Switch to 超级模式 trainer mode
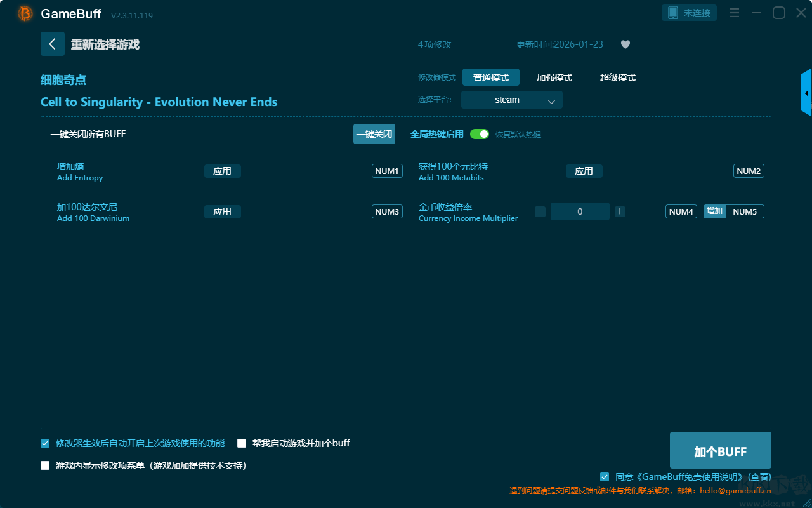The height and width of the screenshot is (508, 812). click(x=618, y=77)
